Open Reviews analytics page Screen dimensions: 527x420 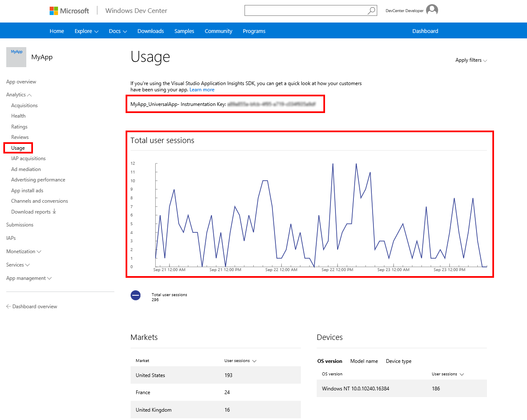(20, 137)
